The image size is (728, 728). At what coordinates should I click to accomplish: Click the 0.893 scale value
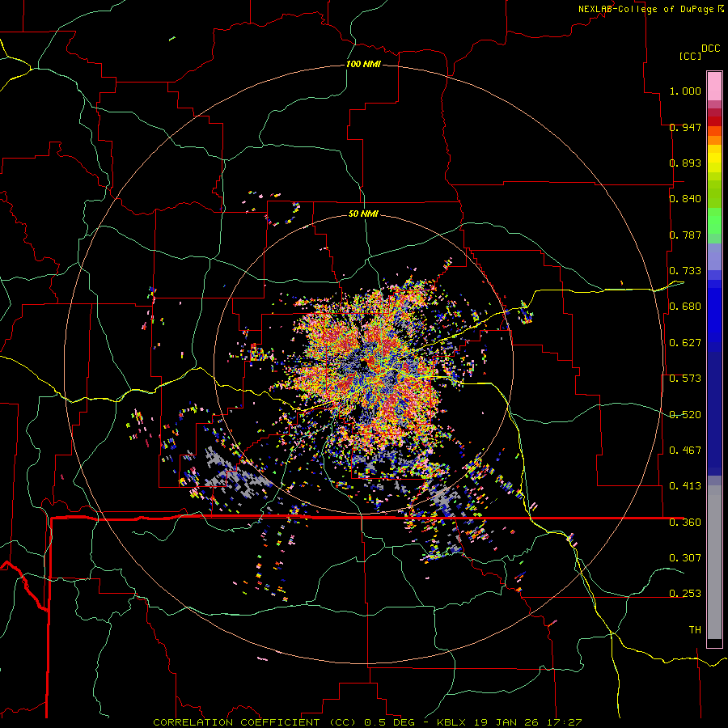[x=685, y=163]
